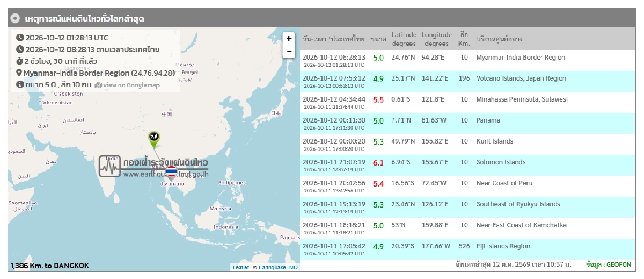This screenshot has height=279, width=644.
Task: Zoom in on the earthquake map
Action: click(289, 39)
